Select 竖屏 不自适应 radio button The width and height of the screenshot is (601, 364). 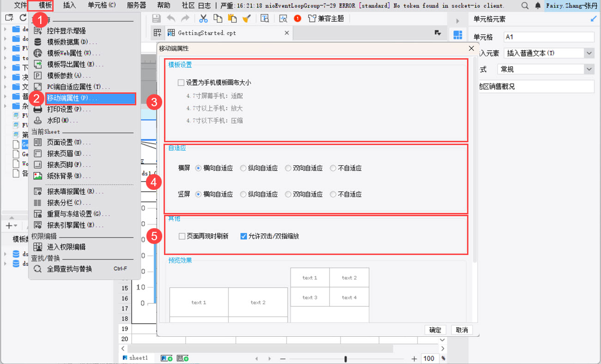[333, 194]
